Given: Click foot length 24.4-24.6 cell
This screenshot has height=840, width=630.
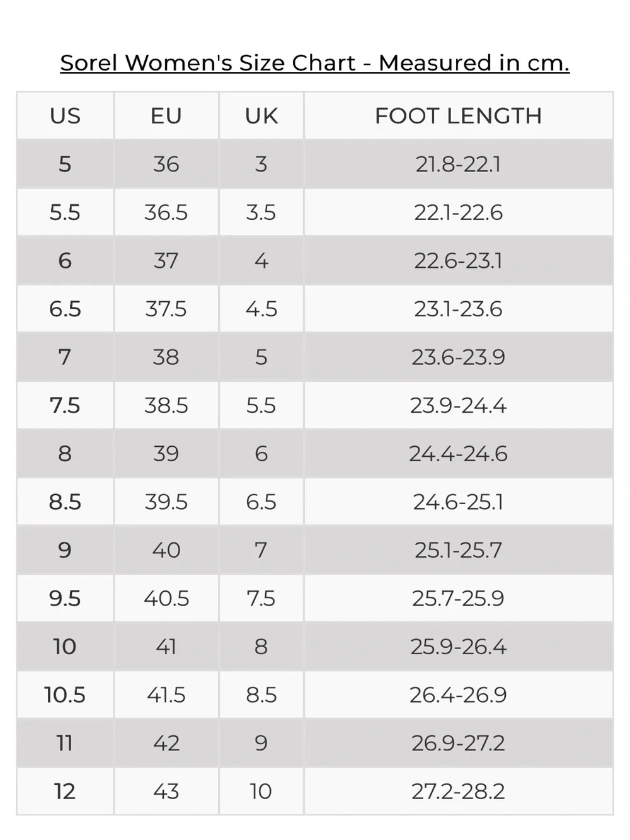Looking at the screenshot, I should pyautogui.click(x=459, y=454).
